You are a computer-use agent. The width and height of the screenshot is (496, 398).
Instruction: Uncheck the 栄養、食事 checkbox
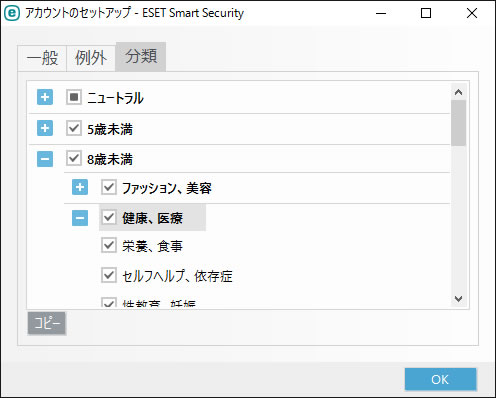[x=109, y=245]
